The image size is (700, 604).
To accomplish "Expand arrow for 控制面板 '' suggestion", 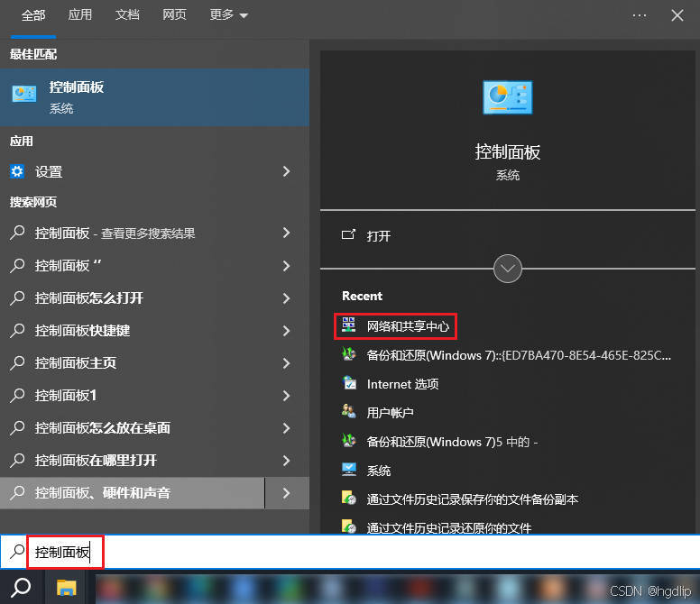I will 287,266.
